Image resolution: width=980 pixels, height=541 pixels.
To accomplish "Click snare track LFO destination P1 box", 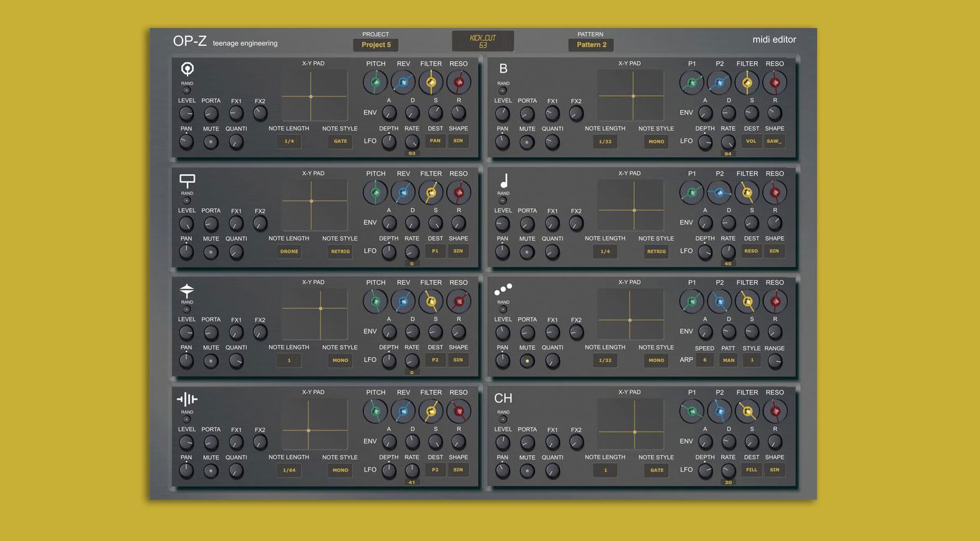I will pos(435,251).
